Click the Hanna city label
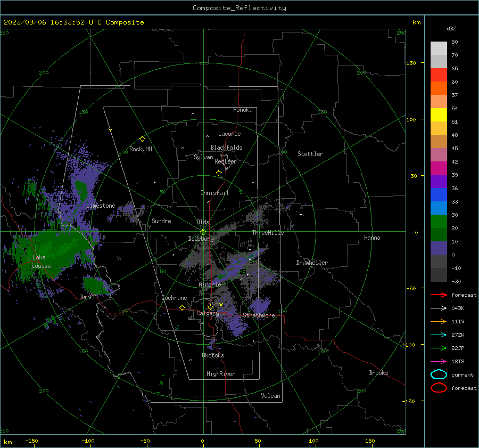This screenshot has width=479, height=448. click(372, 238)
